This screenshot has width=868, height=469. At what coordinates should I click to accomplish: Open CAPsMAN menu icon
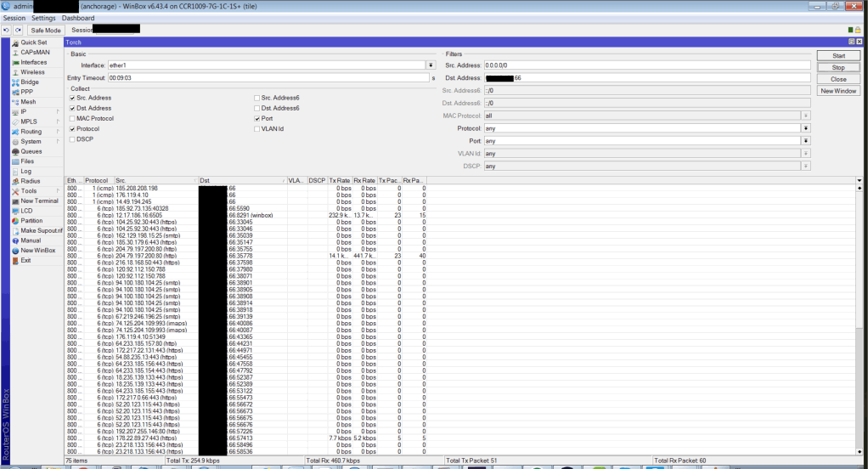[15, 53]
